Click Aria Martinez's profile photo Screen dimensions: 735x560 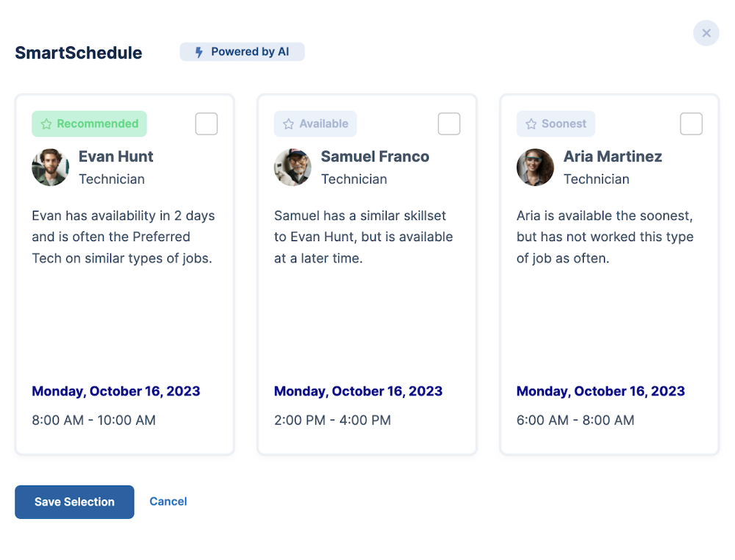pyautogui.click(x=535, y=168)
